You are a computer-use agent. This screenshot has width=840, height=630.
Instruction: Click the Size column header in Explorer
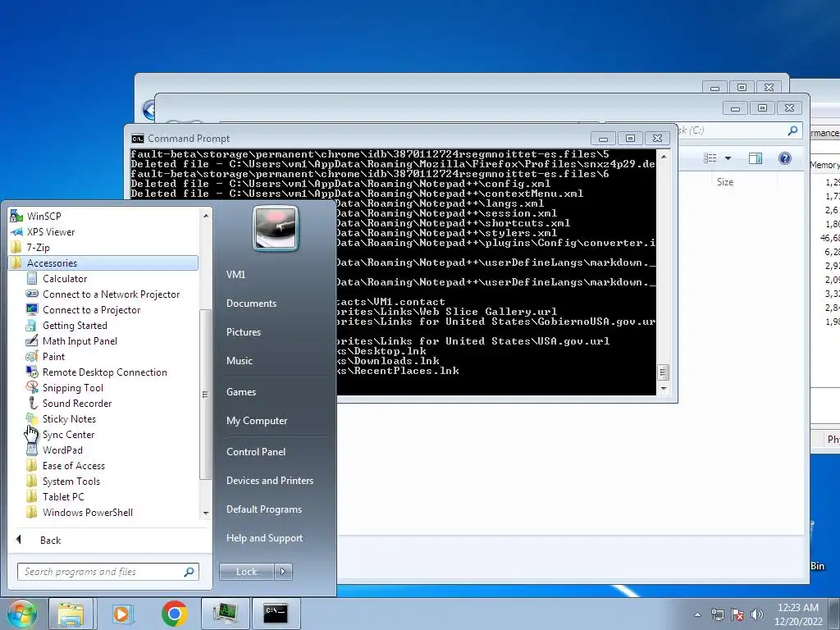click(x=725, y=181)
